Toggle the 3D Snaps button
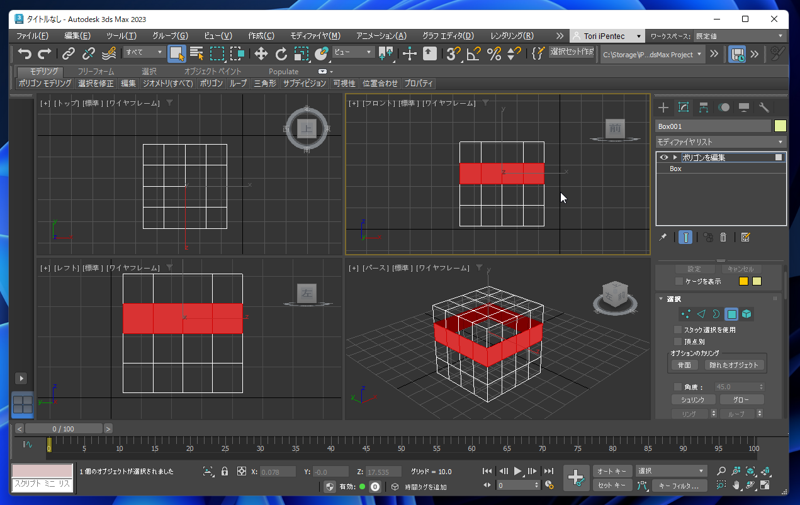The width and height of the screenshot is (800, 505). click(453, 54)
